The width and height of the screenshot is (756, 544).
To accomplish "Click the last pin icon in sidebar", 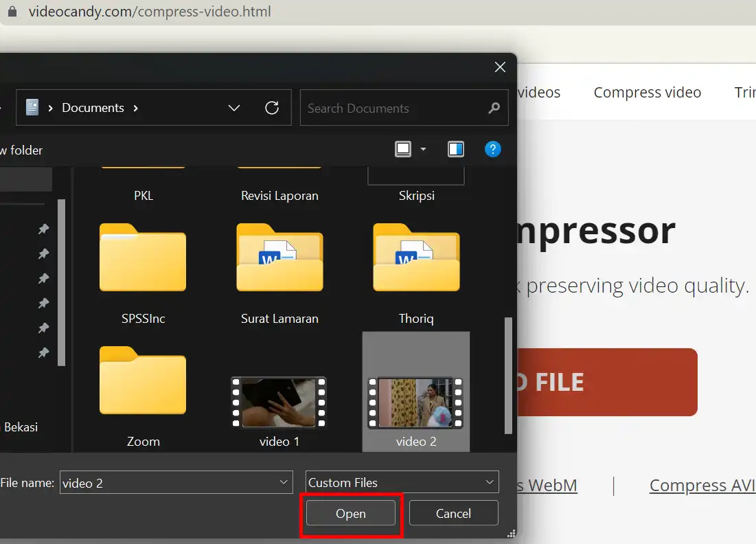I will pos(43,352).
